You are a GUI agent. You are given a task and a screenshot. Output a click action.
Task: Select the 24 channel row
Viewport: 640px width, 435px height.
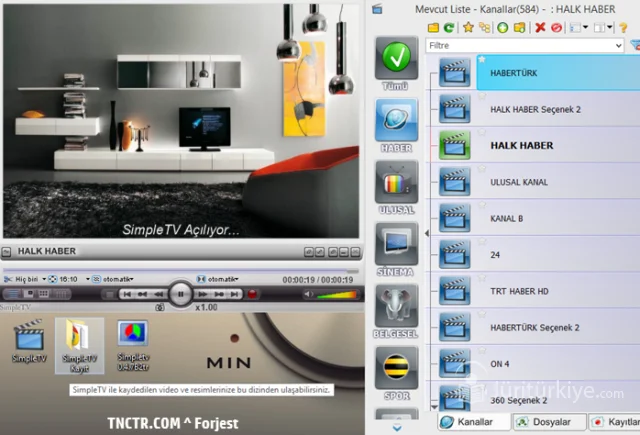point(533,255)
